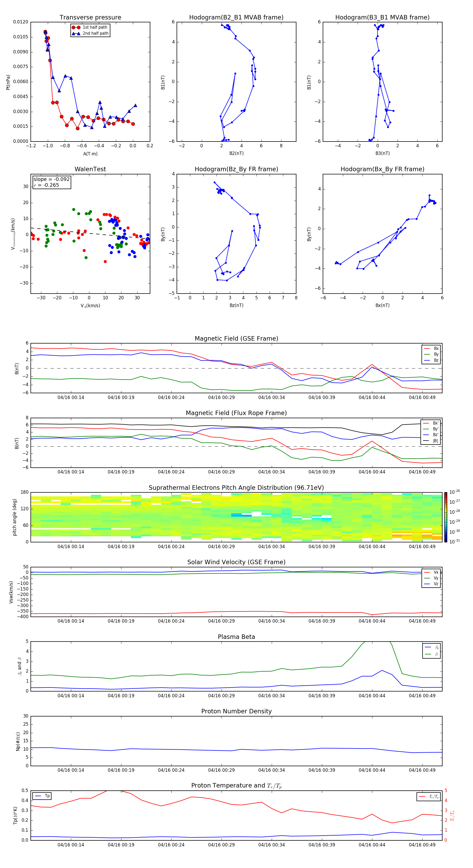Click the "Plasma Beta" panel title
The height and width of the screenshot is (868, 473).
coord(236,637)
